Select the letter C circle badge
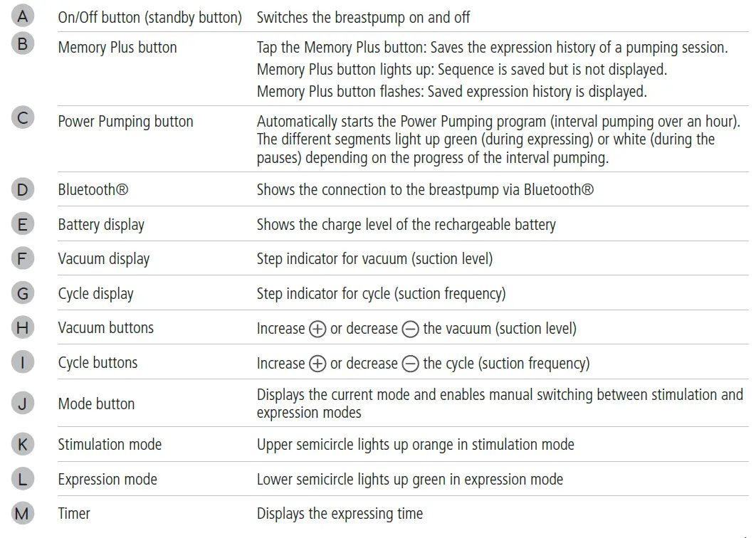Viewport: 756px width, 538px height. 23,117
